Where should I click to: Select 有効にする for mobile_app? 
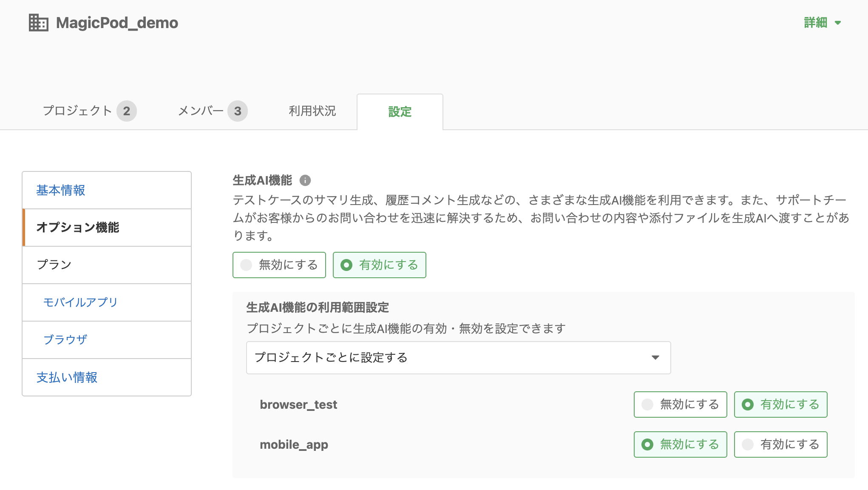click(781, 444)
